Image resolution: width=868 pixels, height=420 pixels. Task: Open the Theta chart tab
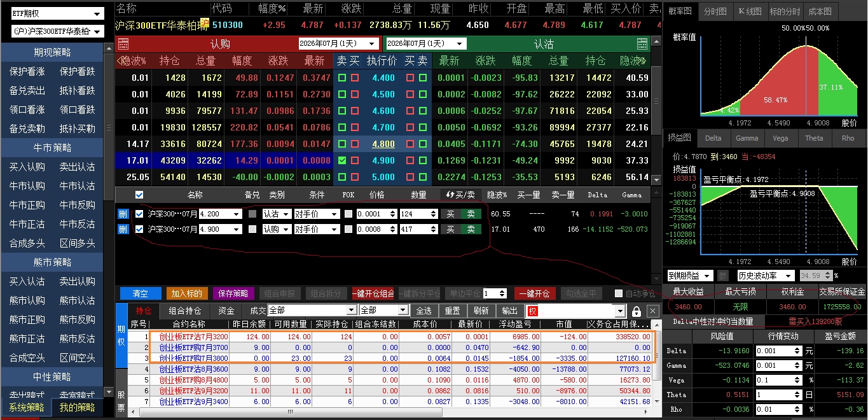(814, 138)
